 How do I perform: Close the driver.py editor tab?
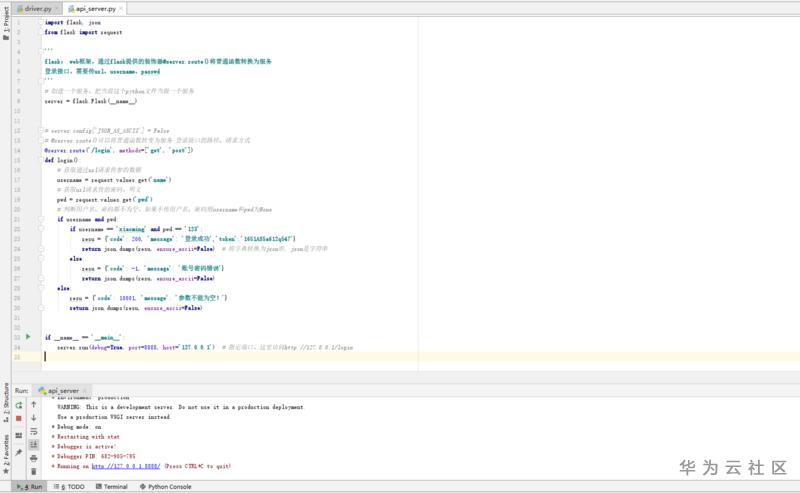click(56, 9)
